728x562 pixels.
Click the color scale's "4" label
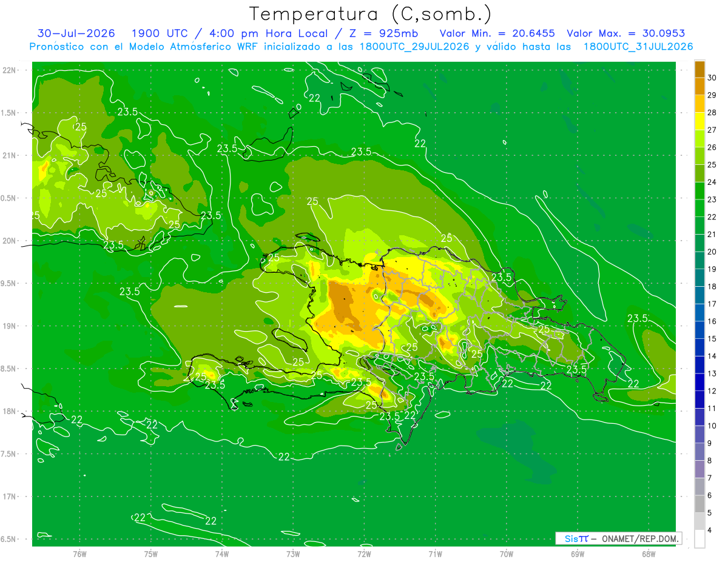(x=710, y=530)
